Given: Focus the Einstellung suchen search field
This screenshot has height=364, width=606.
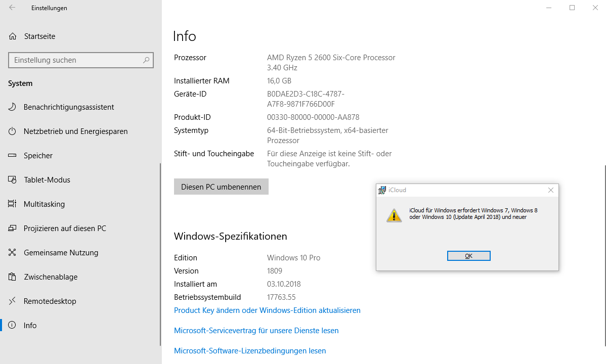Looking at the screenshot, I should coord(76,60).
